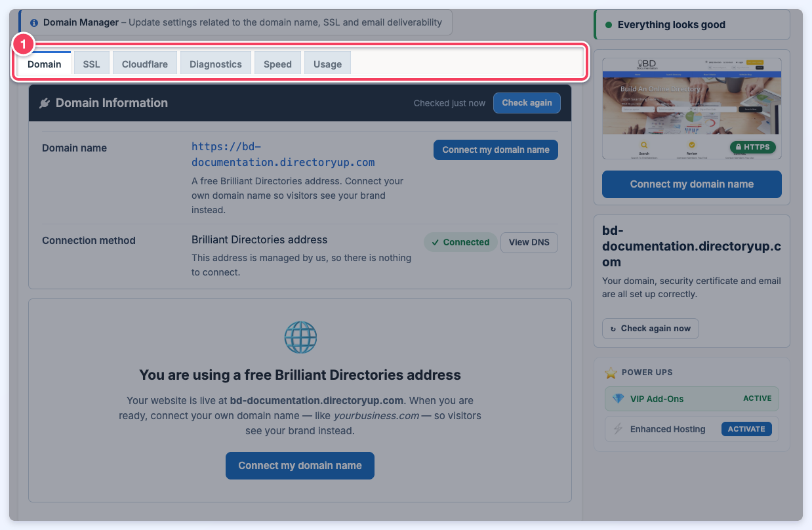Click the Check again button

[527, 103]
